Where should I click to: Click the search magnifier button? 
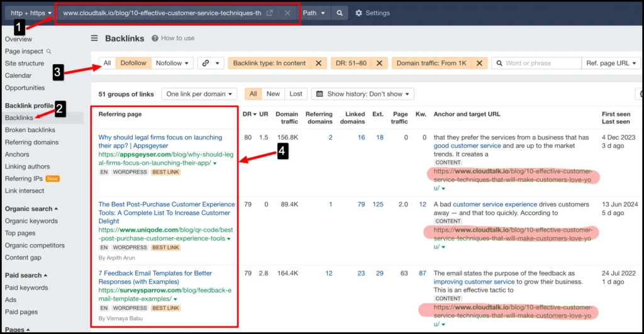tap(340, 13)
